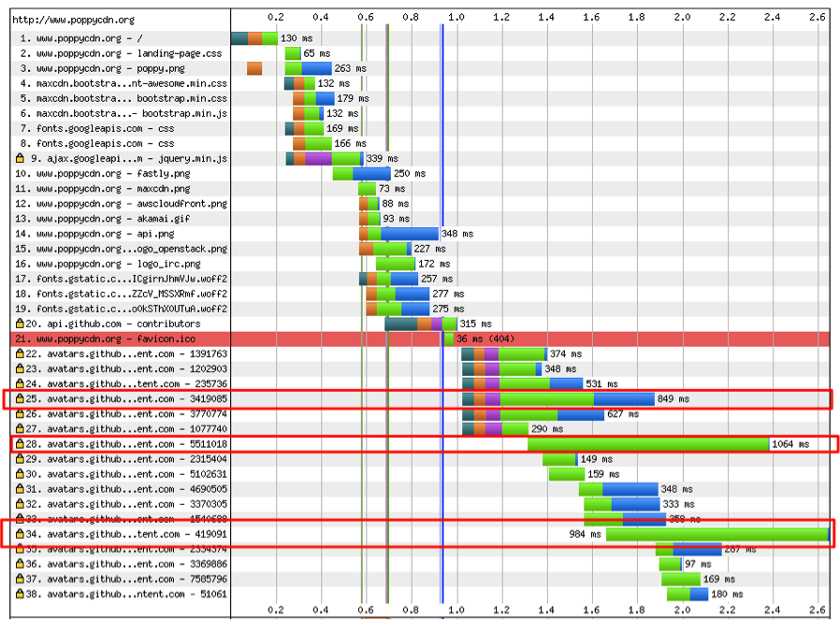Viewport: 840px width, 620px height.
Task: Click the '1064 ms' duration label
Action: click(x=790, y=444)
